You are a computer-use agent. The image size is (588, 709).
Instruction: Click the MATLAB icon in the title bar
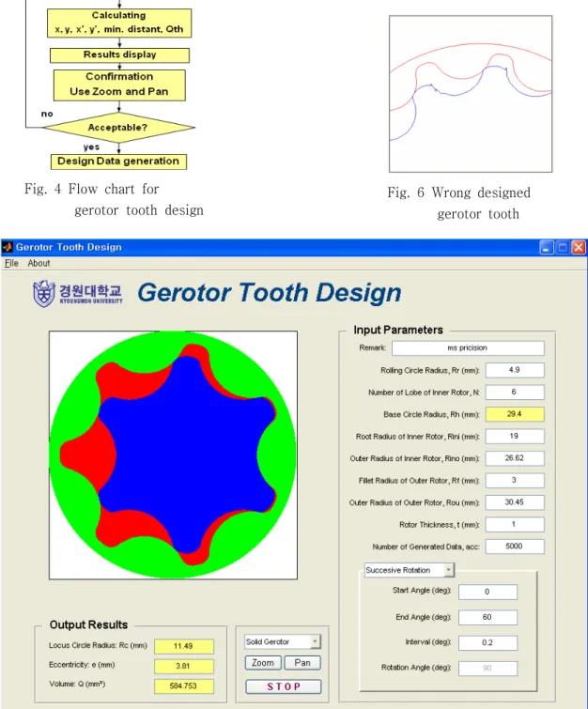tap(8, 247)
